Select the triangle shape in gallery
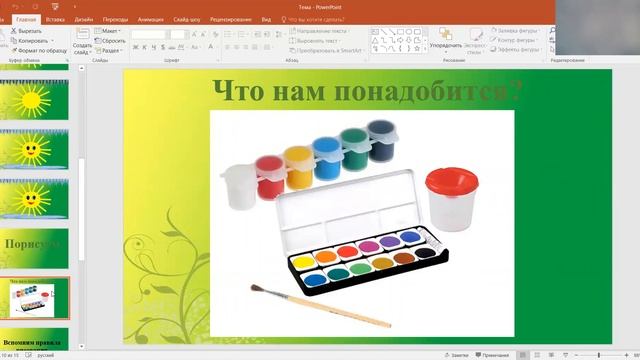The image size is (640, 360). coord(375,40)
